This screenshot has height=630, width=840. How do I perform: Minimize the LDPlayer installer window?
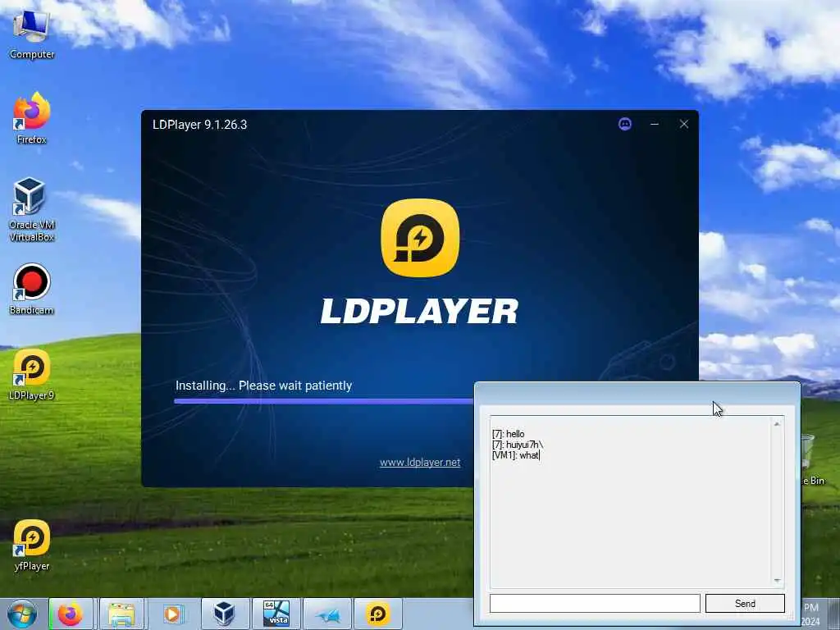pyautogui.click(x=654, y=125)
